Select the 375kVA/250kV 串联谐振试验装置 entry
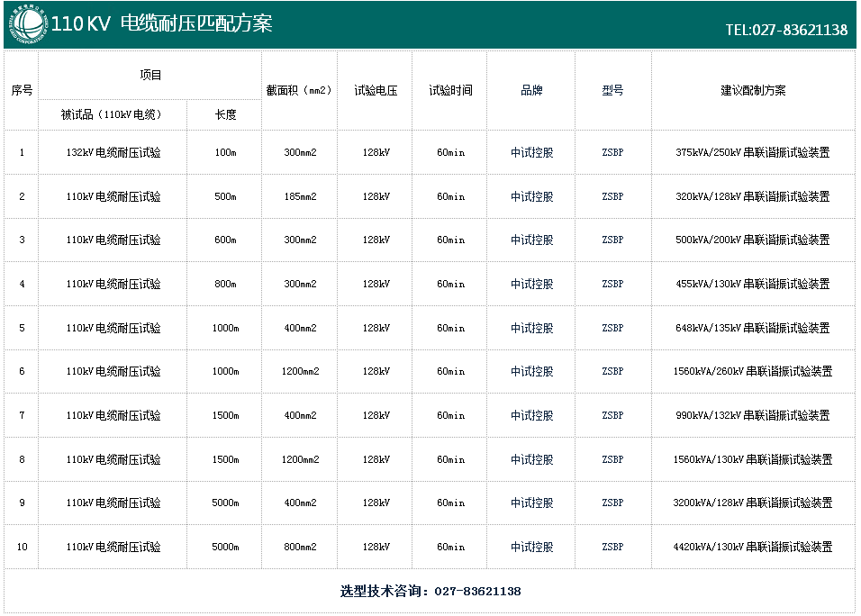The height and width of the screenshot is (616, 861). pyautogui.click(x=752, y=152)
